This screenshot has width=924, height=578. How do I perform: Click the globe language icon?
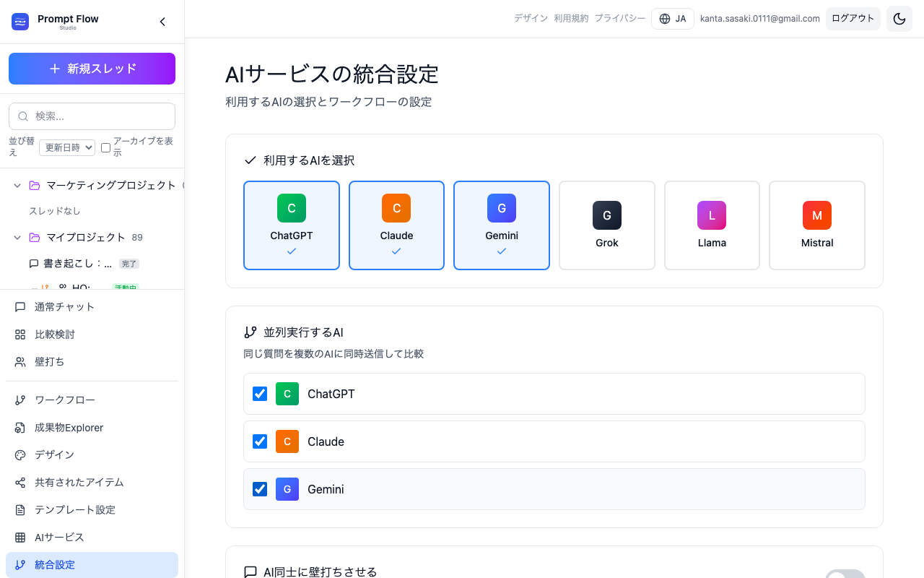[x=665, y=19]
